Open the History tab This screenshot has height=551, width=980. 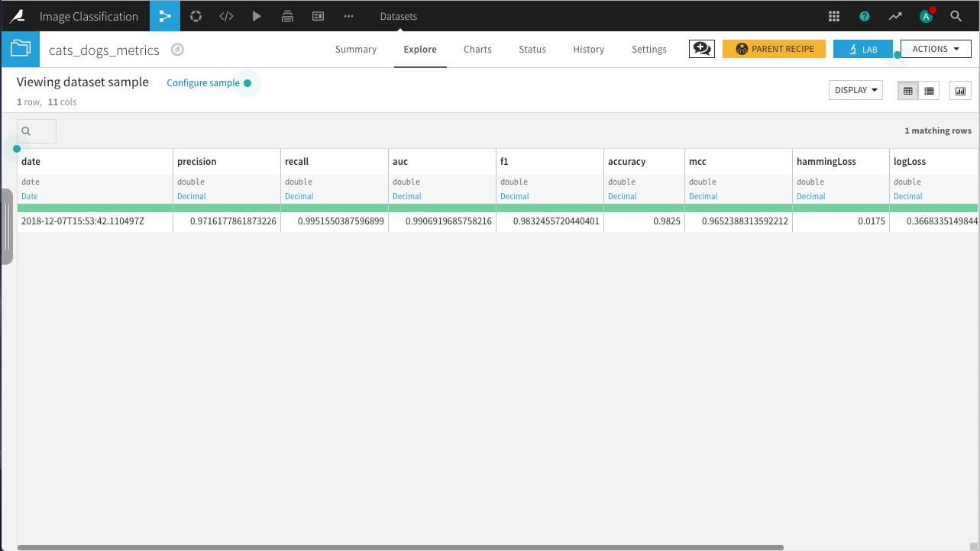[x=588, y=50]
